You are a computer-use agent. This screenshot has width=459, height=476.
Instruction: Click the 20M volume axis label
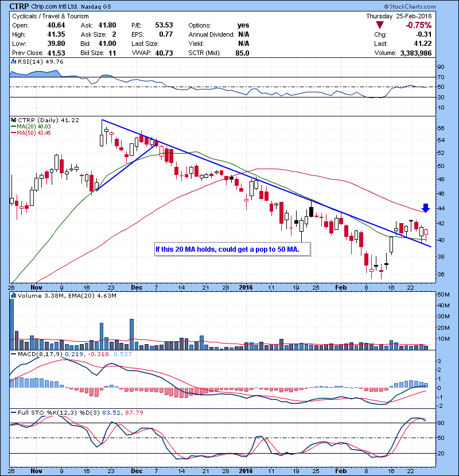(443, 328)
